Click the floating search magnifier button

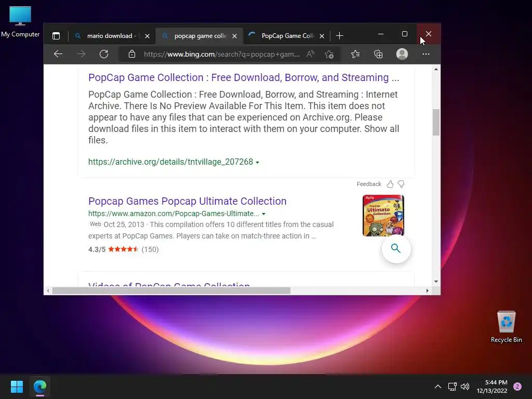point(396,248)
